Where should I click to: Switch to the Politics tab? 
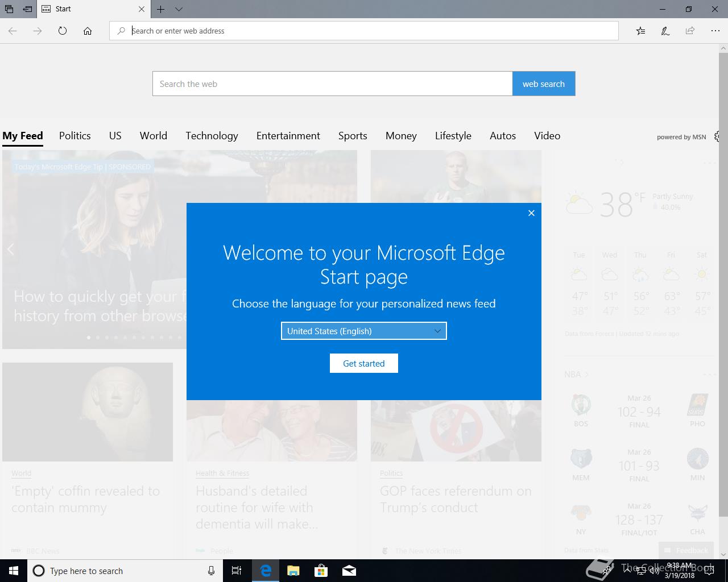[x=75, y=135]
